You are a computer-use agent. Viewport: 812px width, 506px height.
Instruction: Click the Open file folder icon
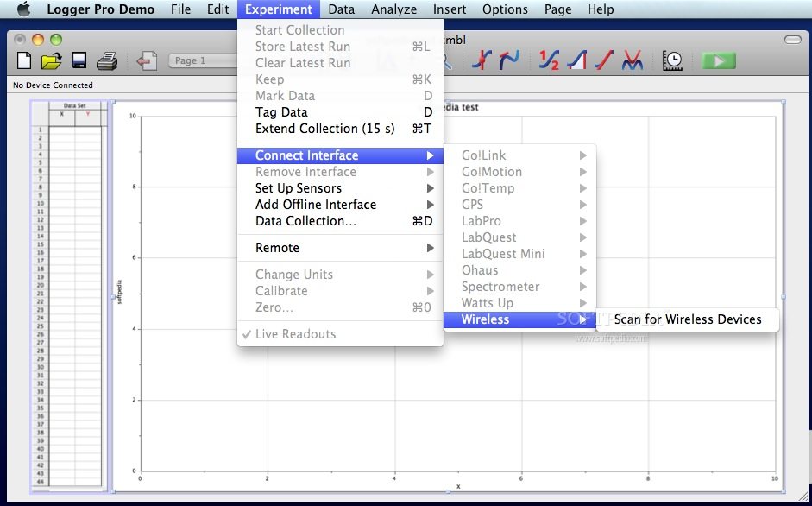[51, 60]
